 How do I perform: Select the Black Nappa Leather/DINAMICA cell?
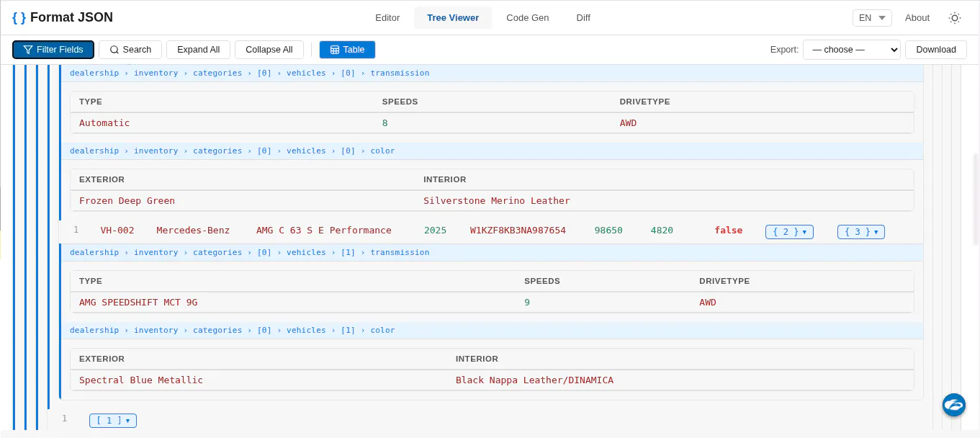point(534,380)
